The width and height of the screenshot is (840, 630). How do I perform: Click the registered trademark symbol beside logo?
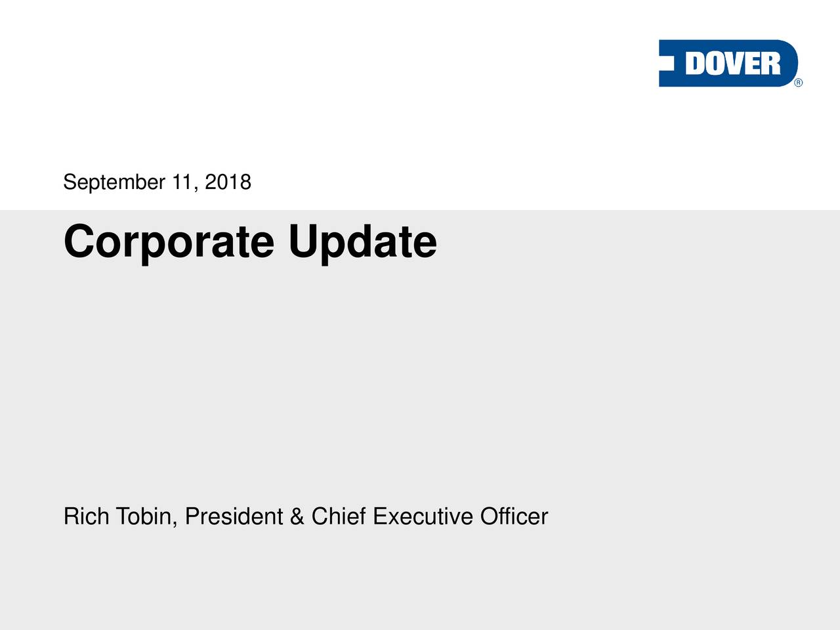point(799,83)
